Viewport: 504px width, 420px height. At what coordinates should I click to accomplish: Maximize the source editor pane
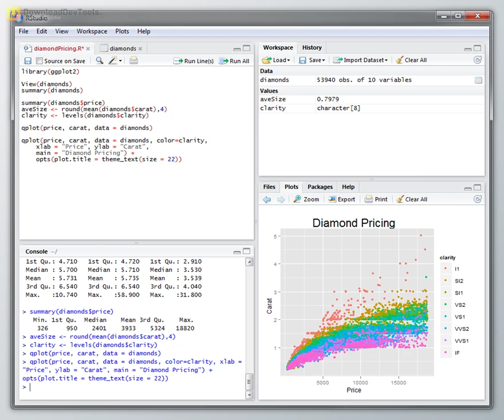tap(246, 48)
